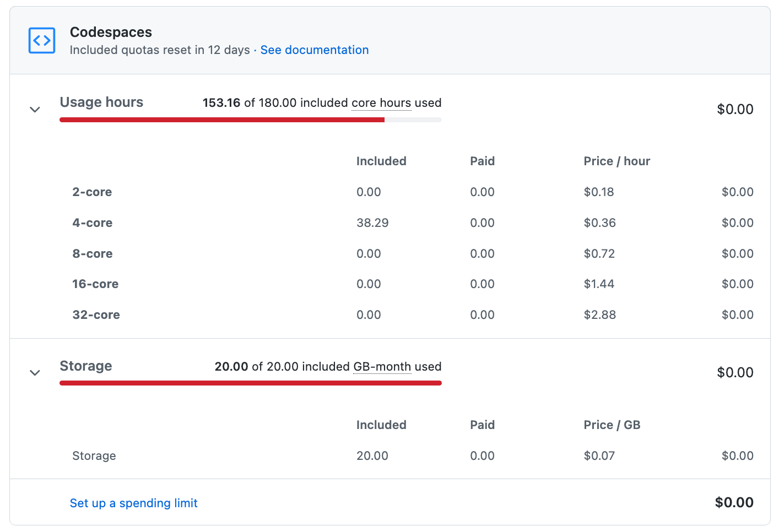
Task: Open the See documentation link
Action: (315, 50)
